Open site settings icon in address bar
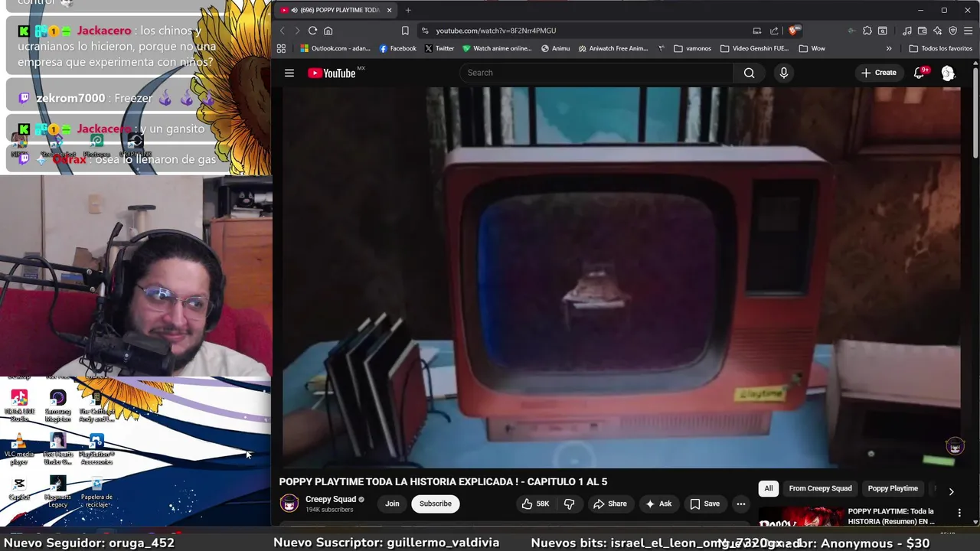980x551 pixels. (x=425, y=31)
